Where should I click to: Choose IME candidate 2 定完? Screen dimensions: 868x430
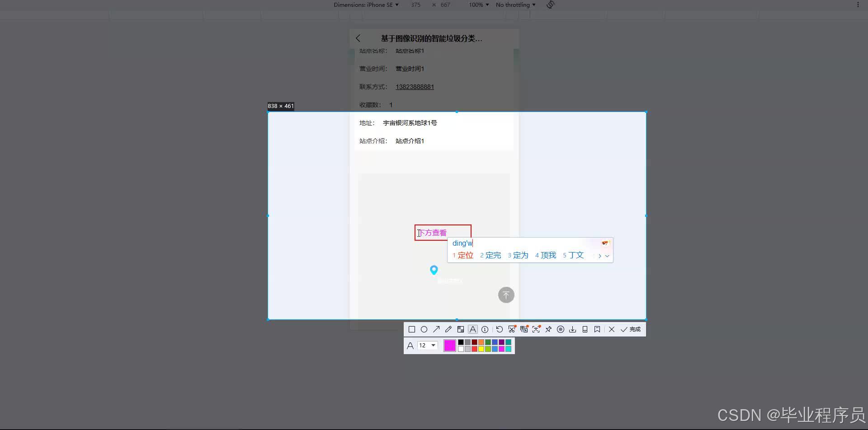coord(491,255)
